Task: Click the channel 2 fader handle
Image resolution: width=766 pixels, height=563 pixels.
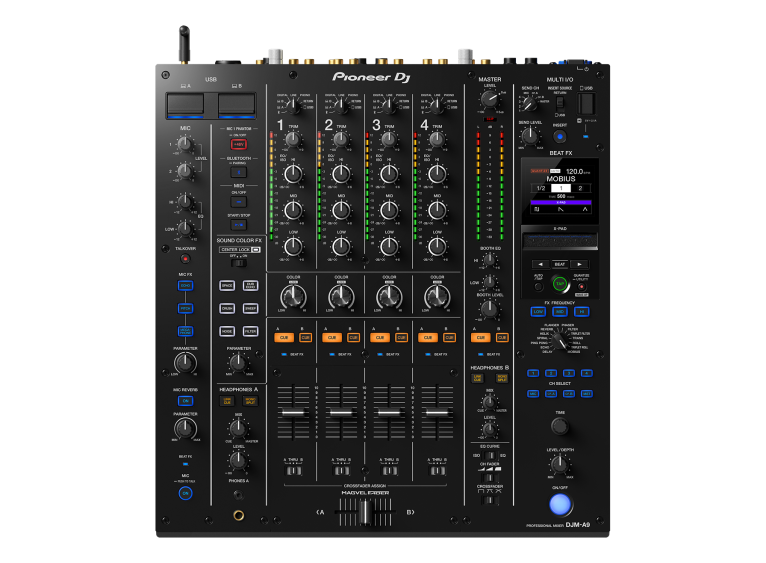Action: 341,413
